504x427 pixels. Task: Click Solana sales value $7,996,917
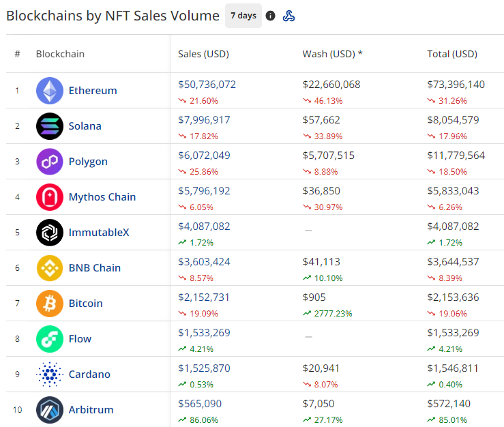click(204, 119)
